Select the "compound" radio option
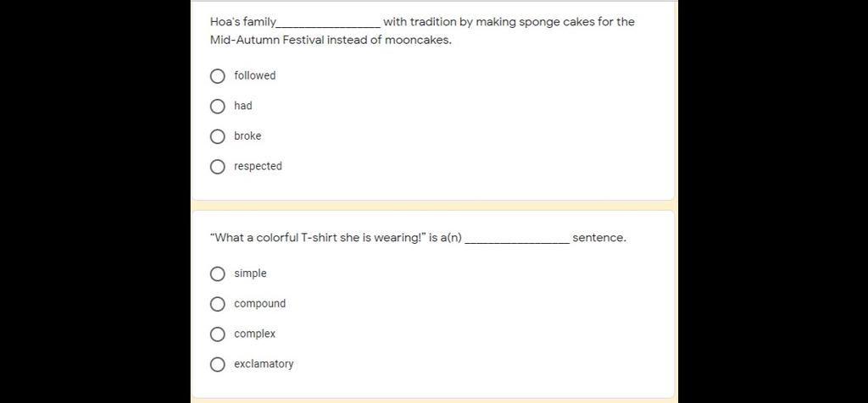Screen dimensions: 868x403 point(218,304)
